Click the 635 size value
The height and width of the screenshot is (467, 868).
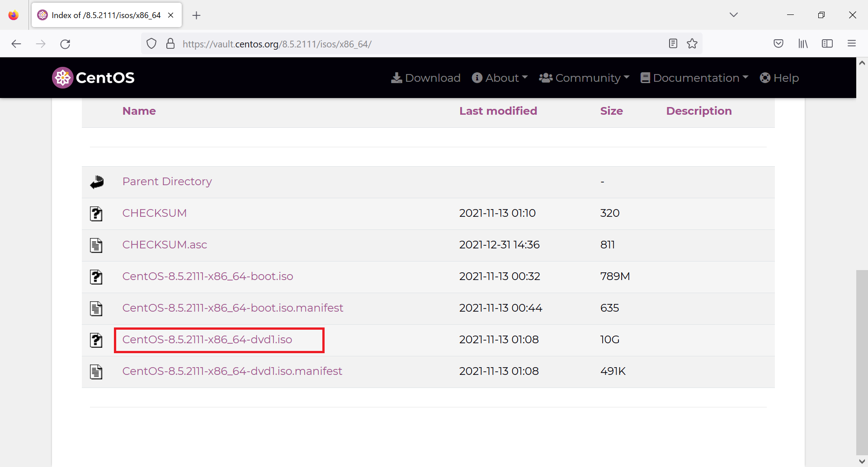pyautogui.click(x=610, y=308)
